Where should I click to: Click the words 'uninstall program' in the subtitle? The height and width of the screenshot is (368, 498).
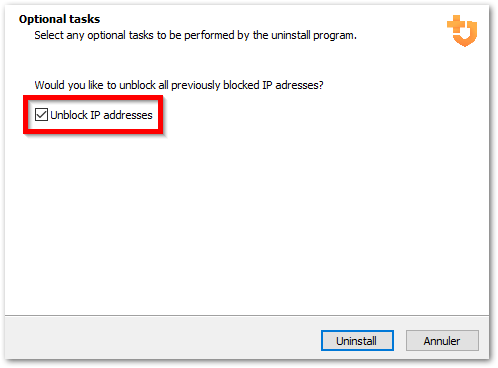click(x=314, y=35)
